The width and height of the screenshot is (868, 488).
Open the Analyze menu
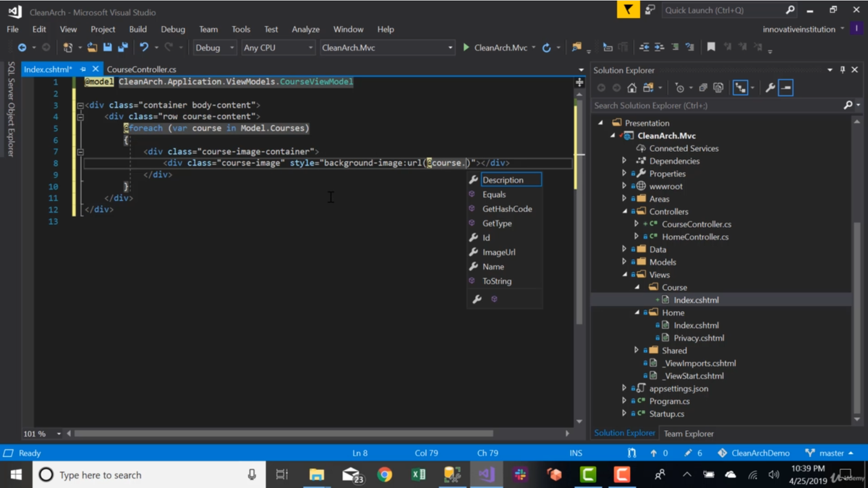coord(305,30)
